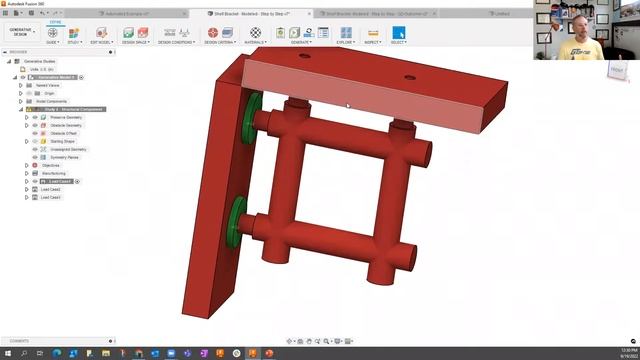Open the Materials dropdown menu
640x360 pixels.
click(256, 42)
